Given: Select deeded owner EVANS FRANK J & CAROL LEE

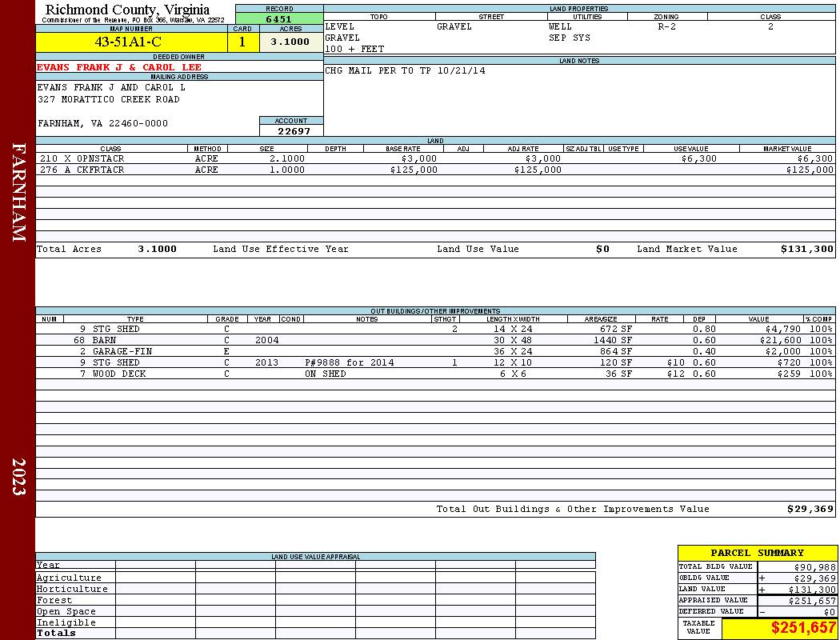Looking at the screenshot, I should coord(119,67).
